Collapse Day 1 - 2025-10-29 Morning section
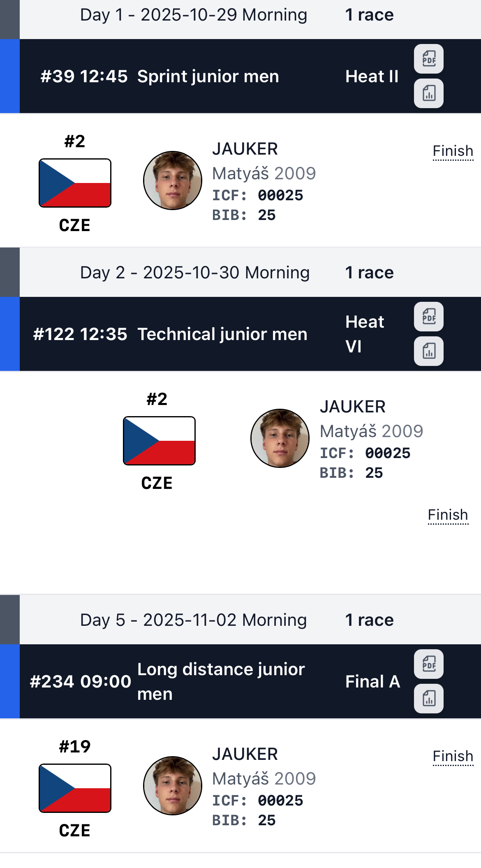481x868 pixels. pos(193,15)
